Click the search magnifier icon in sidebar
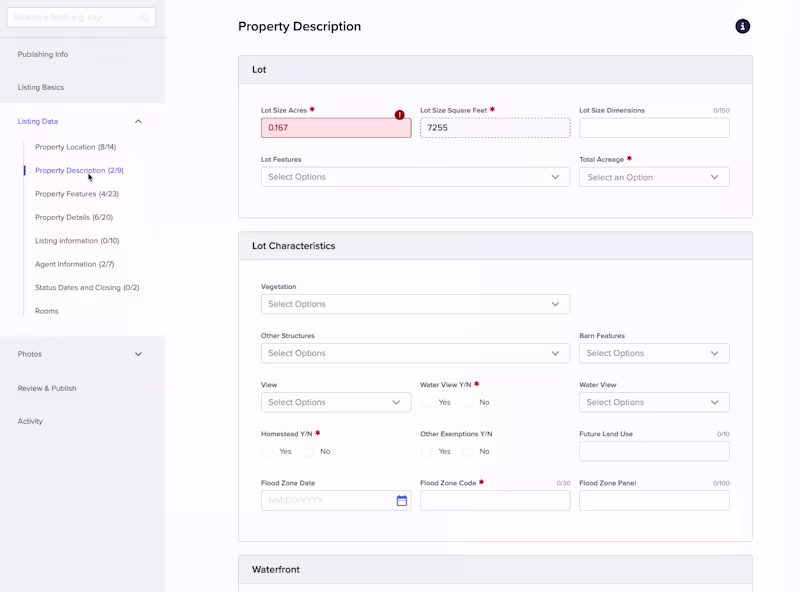This screenshot has height=592, width=800. click(x=145, y=17)
